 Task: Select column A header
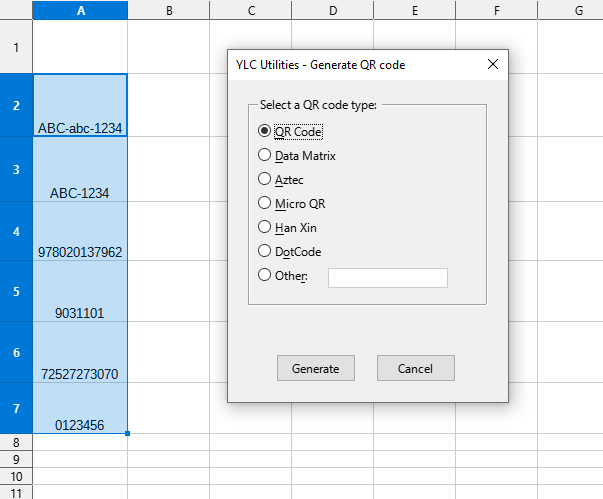[80, 10]
